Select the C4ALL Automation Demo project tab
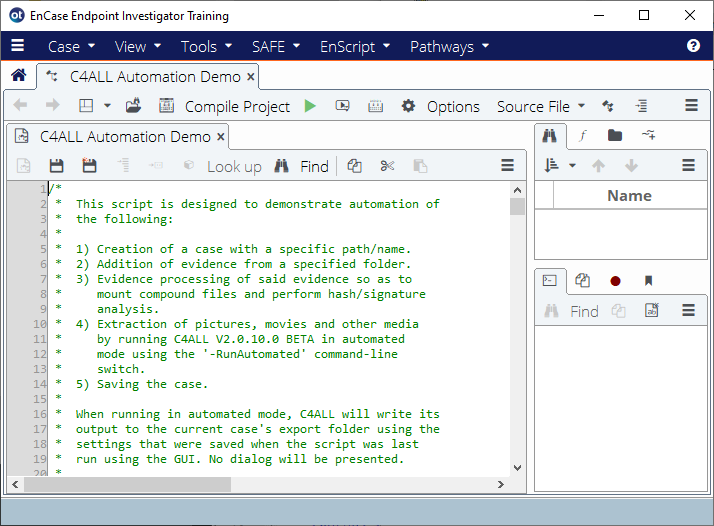 [x=147, y=77]
